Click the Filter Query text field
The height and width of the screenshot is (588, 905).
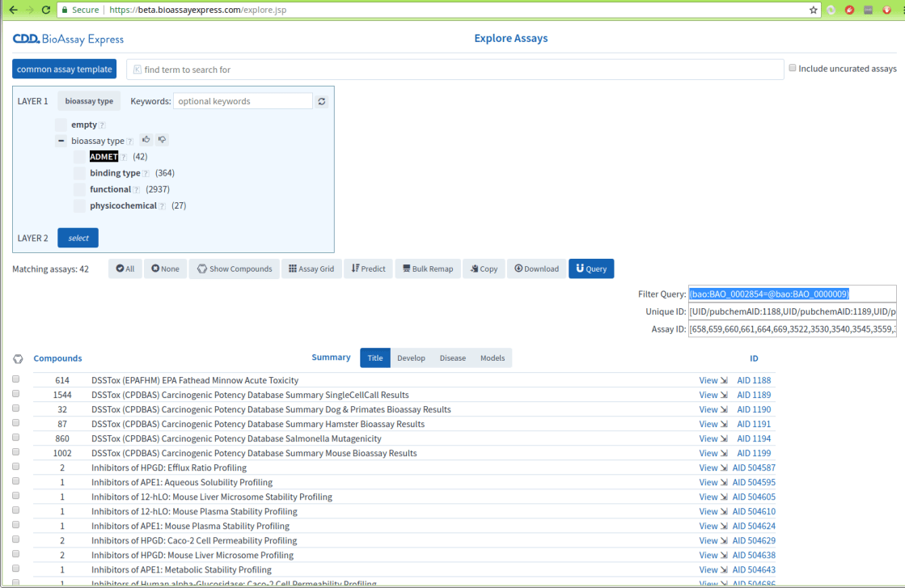(791, 294)
